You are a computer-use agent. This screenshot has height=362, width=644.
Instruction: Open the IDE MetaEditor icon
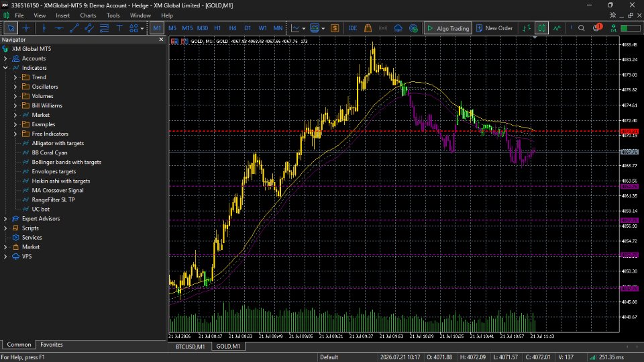pyautogui.click(x=352, y=28)
